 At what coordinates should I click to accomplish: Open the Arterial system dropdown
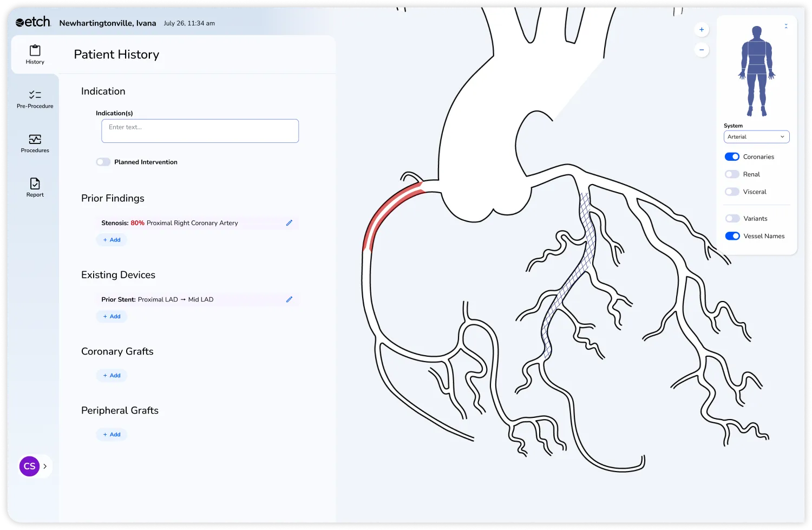click(x=756, y=136)
